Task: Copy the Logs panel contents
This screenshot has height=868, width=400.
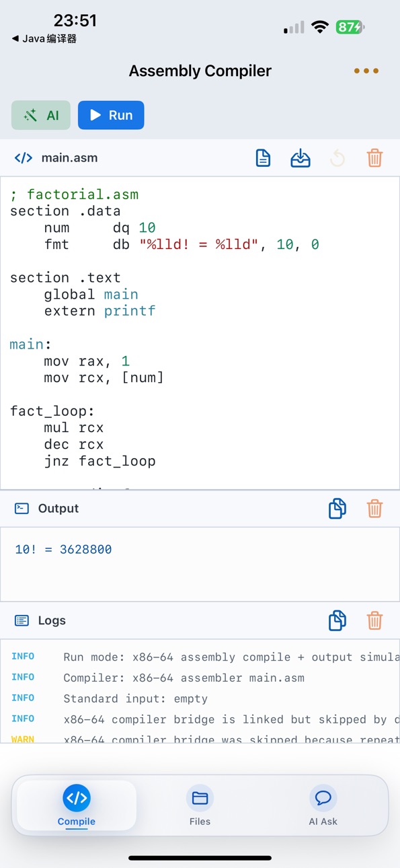Action: (x=337, y=620)
